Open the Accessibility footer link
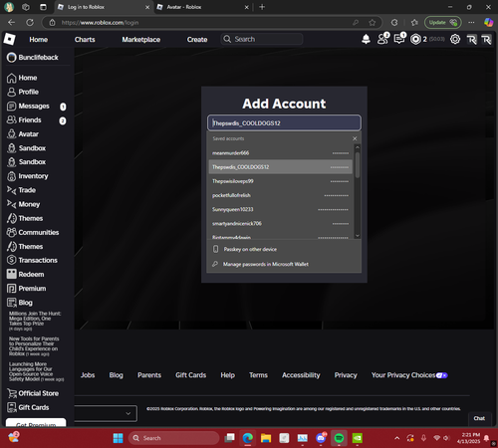The image size is (498, 448). 301,375
